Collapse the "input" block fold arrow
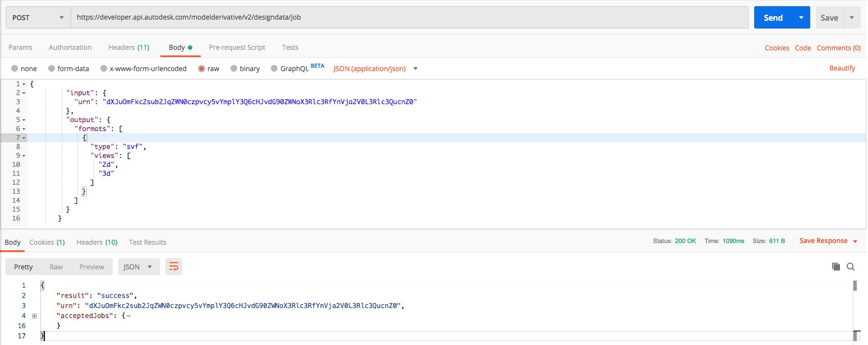This screenshot has height=345, width=868. tap(24, 92)
